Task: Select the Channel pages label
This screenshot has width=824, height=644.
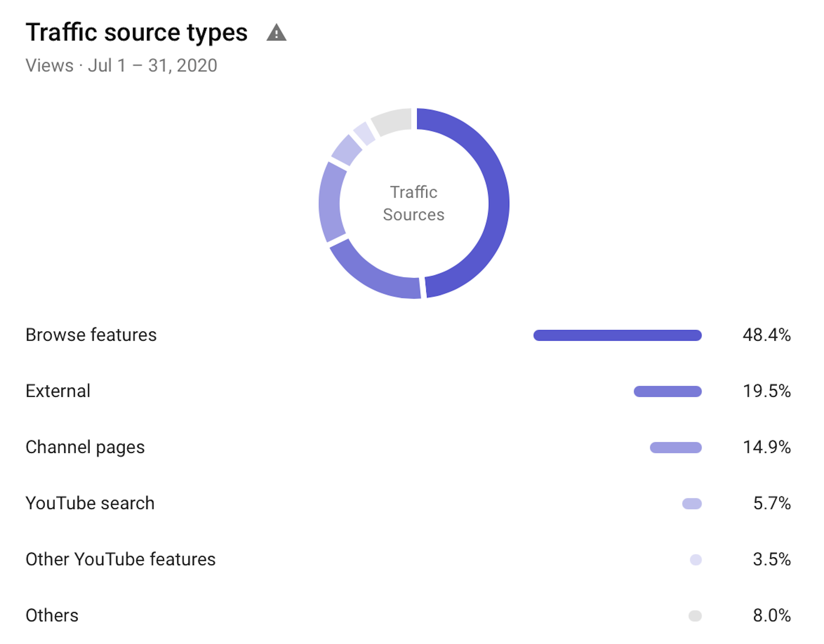Action: click(85, 447)
